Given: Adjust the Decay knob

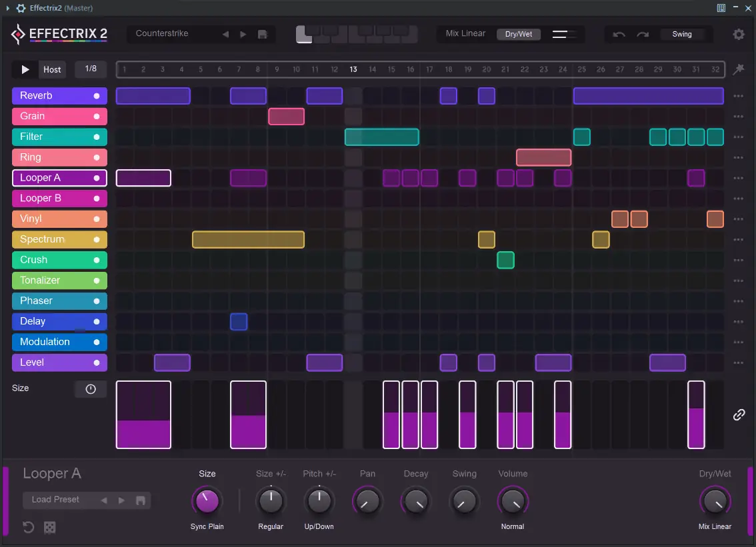Looking at the screenshot, I should coord(415,501).
